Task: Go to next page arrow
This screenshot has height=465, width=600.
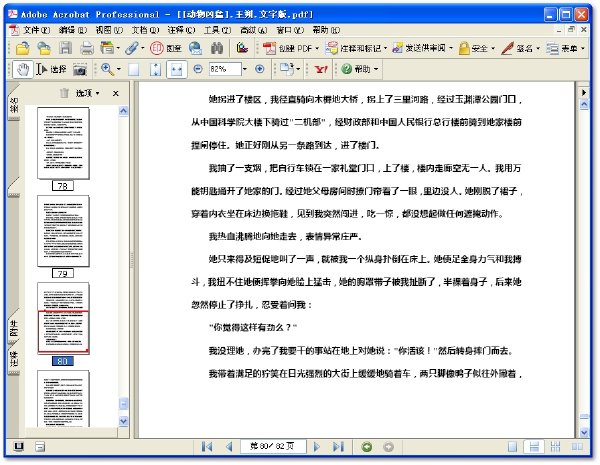Action: tap(316, 447)
